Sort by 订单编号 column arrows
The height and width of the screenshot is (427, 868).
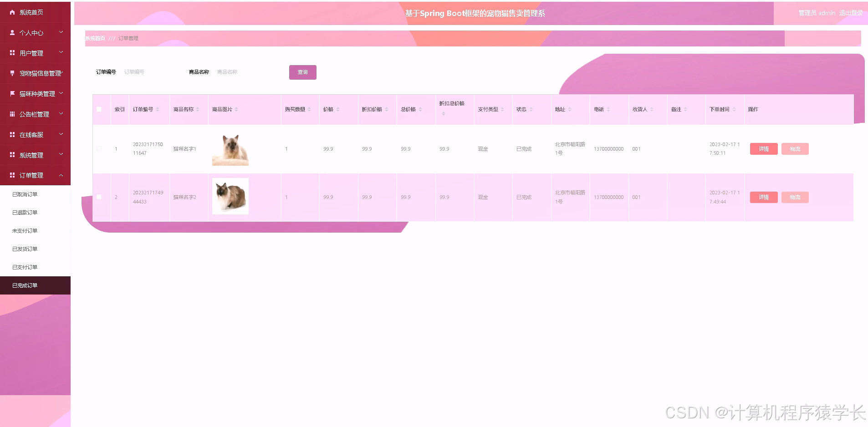pyautogui.click(x=158, y=109)
